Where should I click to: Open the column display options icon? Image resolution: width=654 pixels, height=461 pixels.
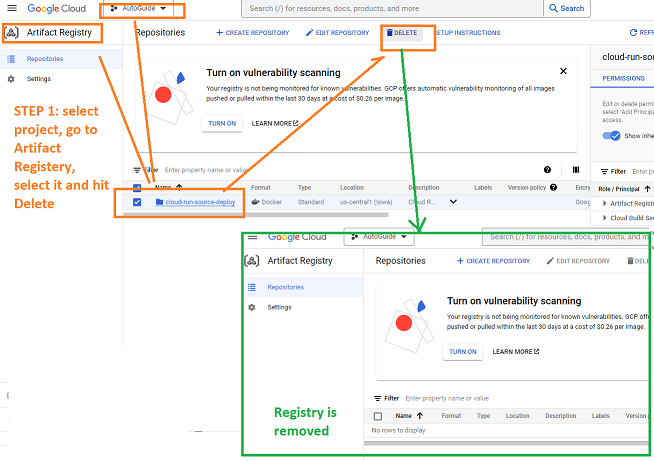[x=575, y=170]
